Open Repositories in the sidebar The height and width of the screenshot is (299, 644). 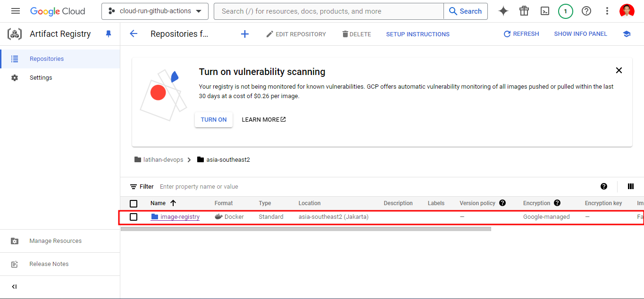point(46,59)
